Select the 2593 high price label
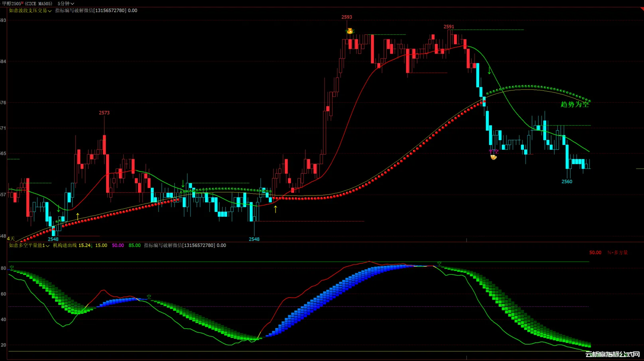This screenshot has width=644, height=361. coord(347,17)
